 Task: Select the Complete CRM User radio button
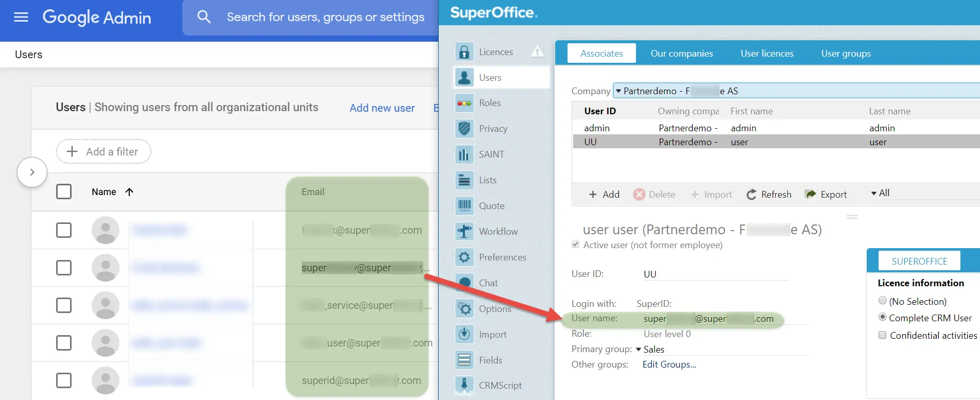pos(883,317)
